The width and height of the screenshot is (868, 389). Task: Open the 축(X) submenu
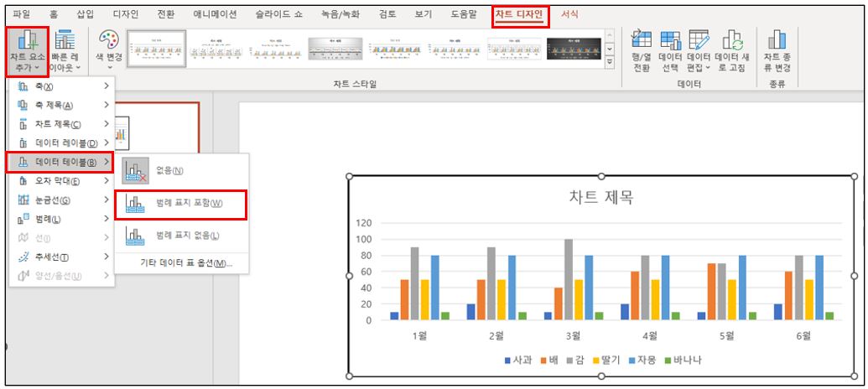coord(62,86)
